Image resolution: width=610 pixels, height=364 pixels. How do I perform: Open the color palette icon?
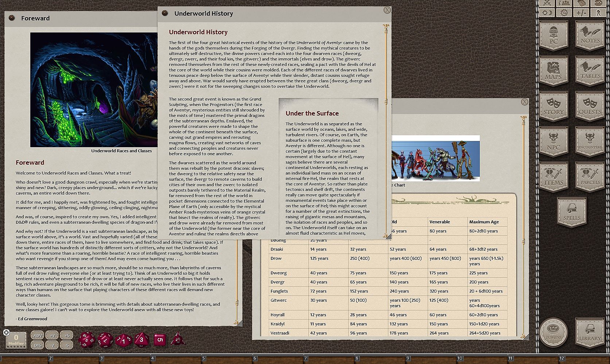click(x=598, y=3)
